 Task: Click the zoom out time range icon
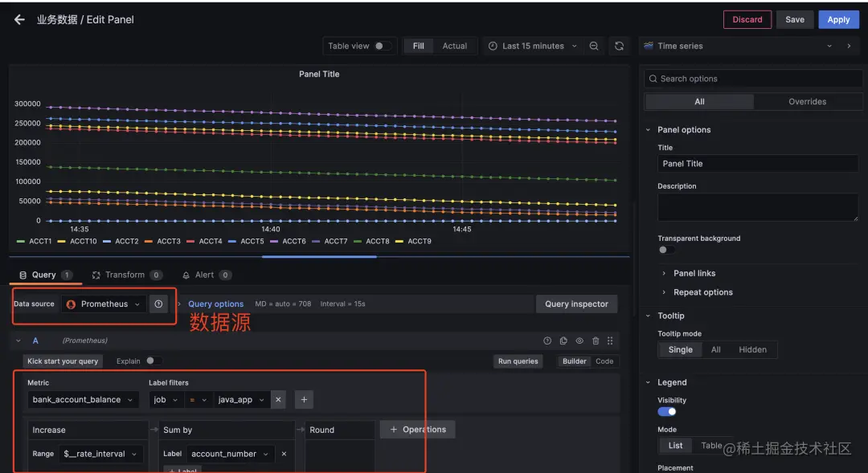tap(594, 46)
